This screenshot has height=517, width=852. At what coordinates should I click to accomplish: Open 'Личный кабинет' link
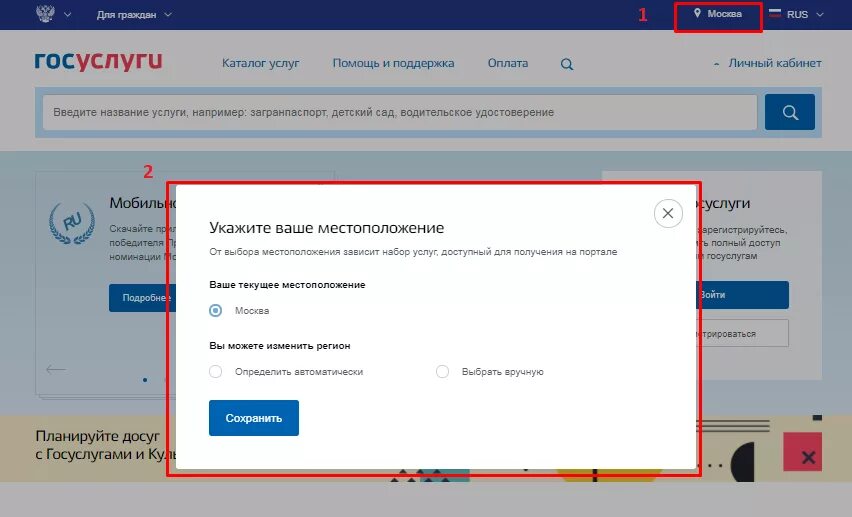click(x=774, y=63)
